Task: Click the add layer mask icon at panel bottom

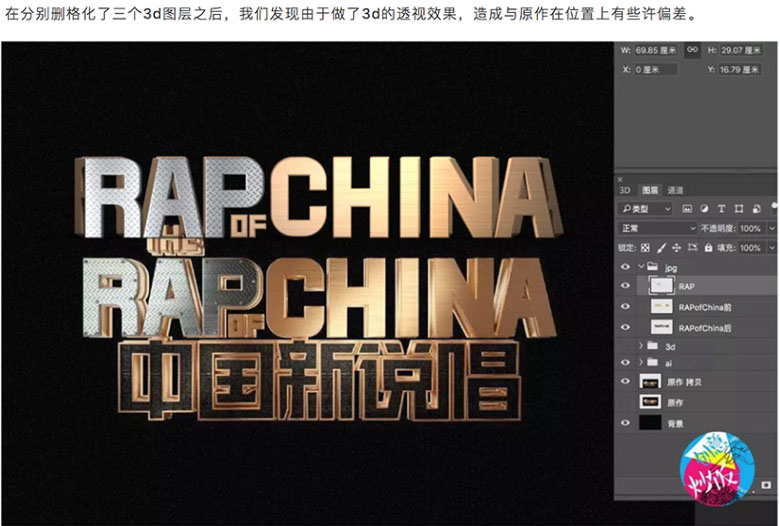Action: [766, 485]
